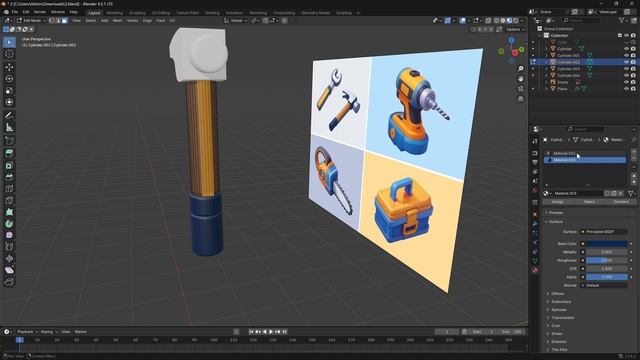Switch to the UV Editing workspace tab
The height and width of the screenshot is (360, 640).
(160, 13)
